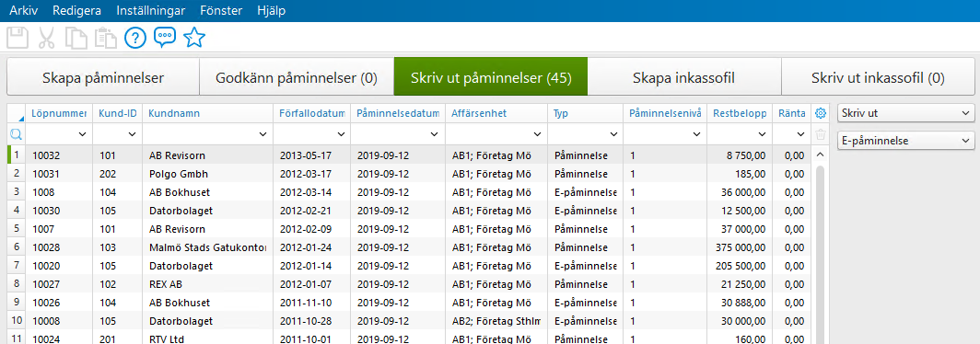This screenshot has height=344, width=980.
Task: Click the REX AB customer cell
Action: coord(207,284)
